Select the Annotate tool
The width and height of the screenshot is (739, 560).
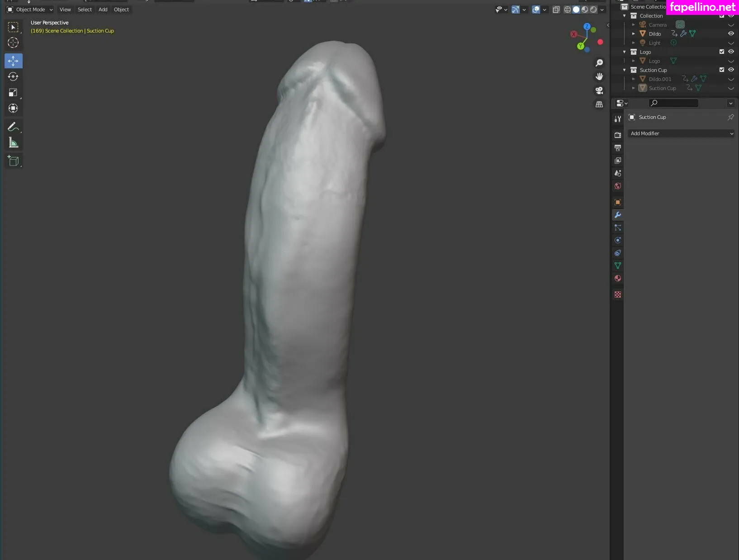click(13, 126)
